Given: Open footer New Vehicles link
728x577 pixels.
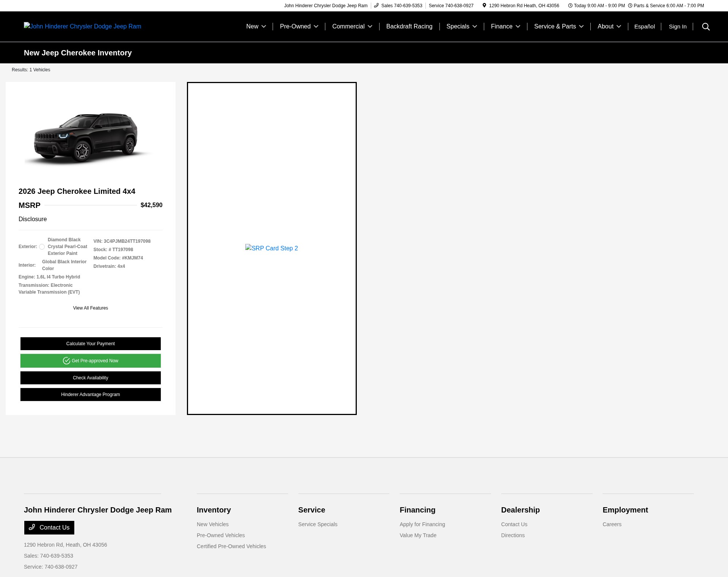Looking at the screenshot, I should pos(213,524).
